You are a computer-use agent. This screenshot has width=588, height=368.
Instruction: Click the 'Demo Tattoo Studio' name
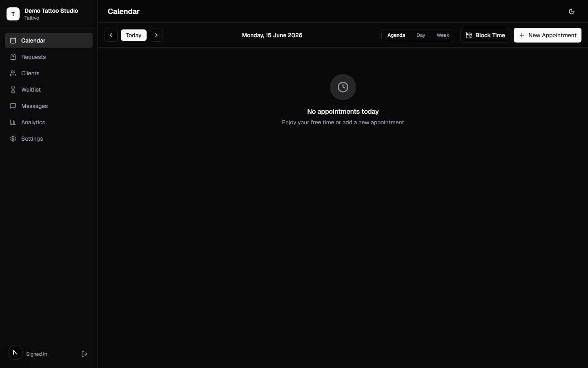[x=51, y=11]
